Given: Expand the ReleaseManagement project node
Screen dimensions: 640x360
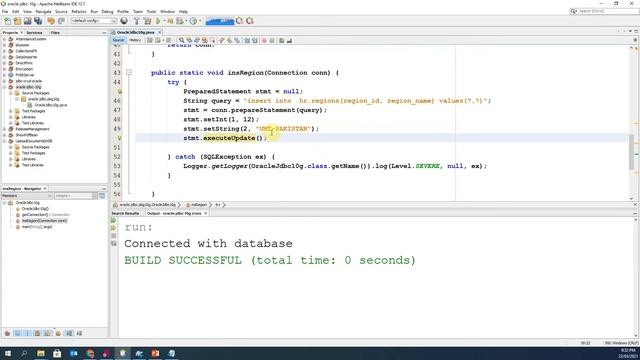Looking at the screenshot, I should [x=4, y=129].
